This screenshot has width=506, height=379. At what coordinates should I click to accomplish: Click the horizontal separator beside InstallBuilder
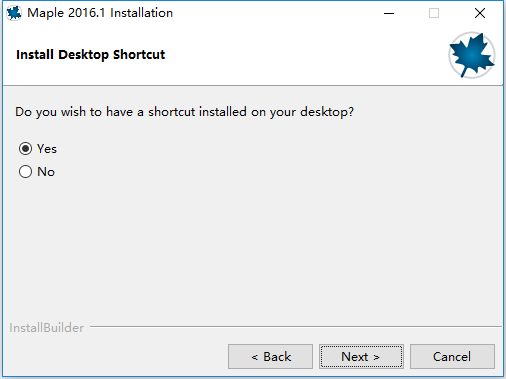pos(296,326)
